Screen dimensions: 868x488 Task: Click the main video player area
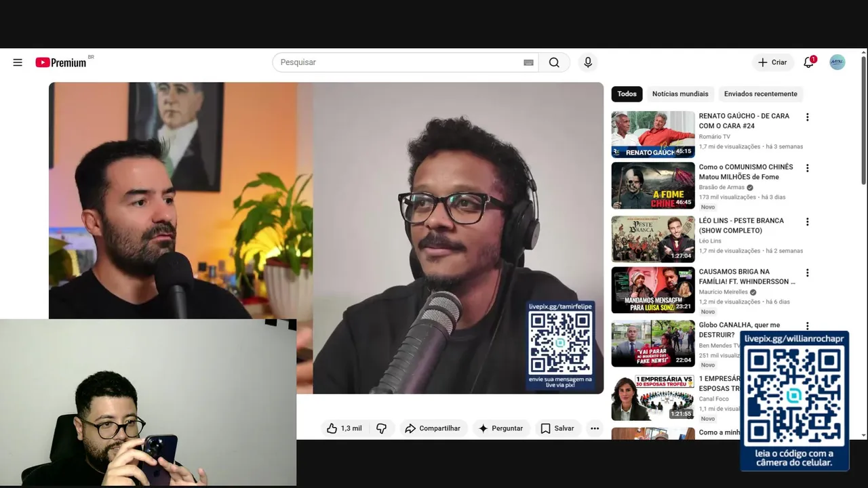[x=325, y=237]
